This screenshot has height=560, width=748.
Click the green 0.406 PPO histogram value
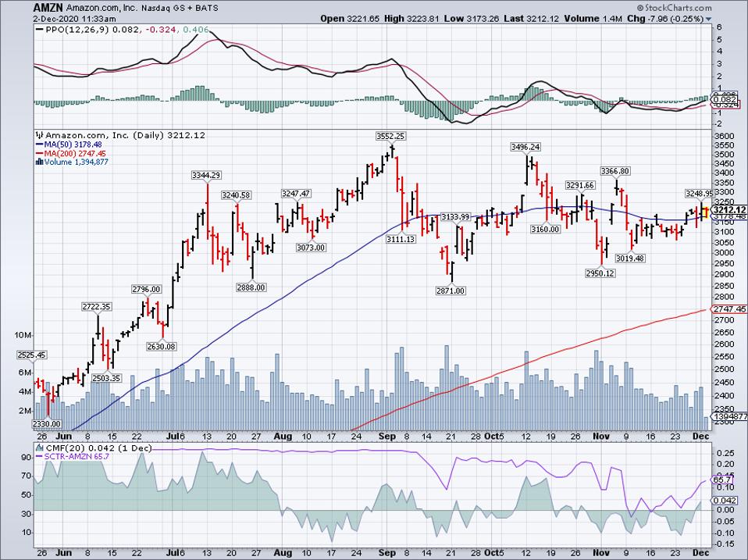tap(195, 30)
